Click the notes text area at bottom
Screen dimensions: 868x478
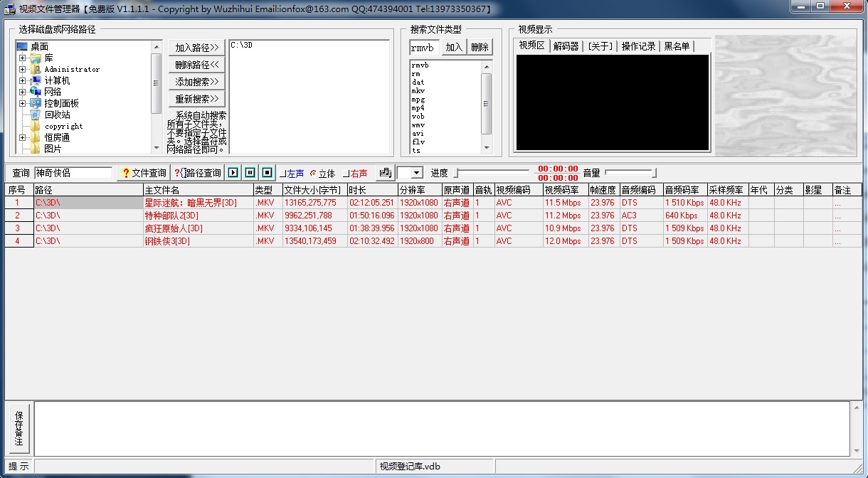(442, 428)
